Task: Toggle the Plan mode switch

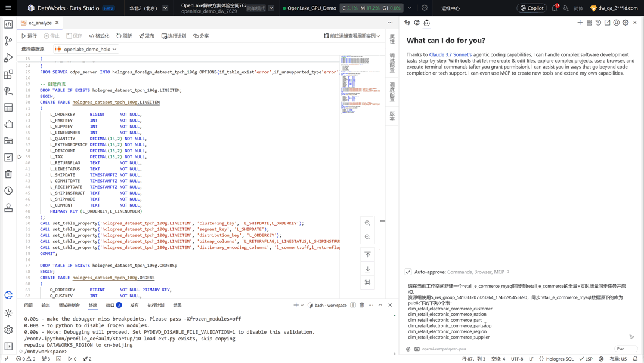Action: (x=626, y=349)
